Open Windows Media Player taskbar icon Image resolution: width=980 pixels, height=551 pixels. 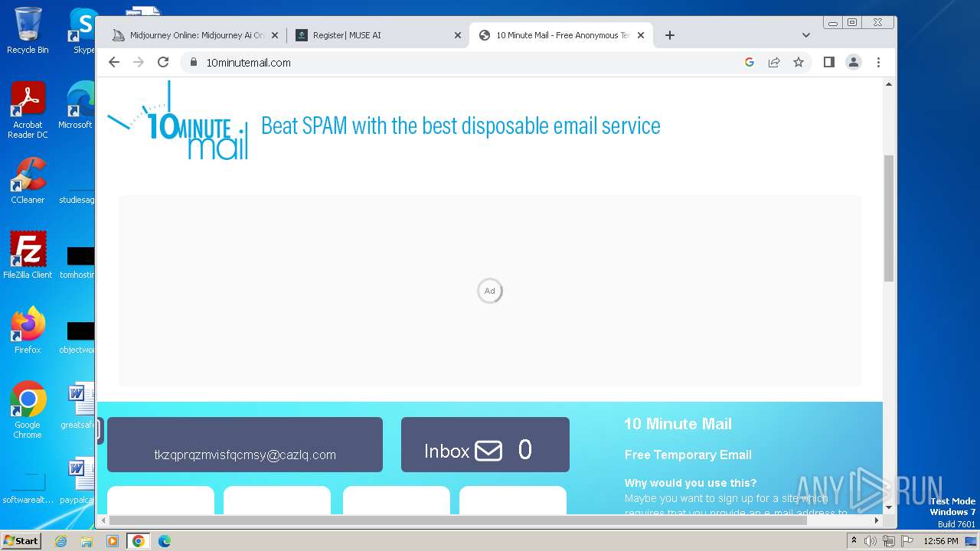click(x=113, y=541)
